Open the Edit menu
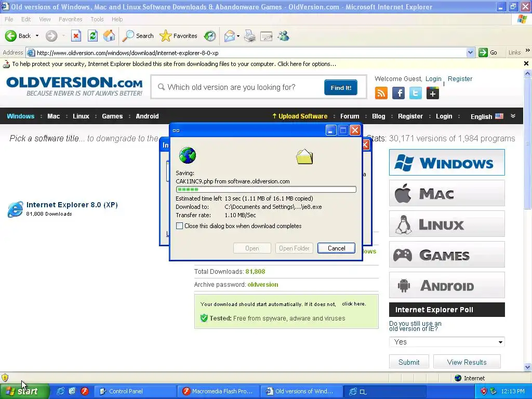This screenshot has width=532, height=399. coord(26,19)
